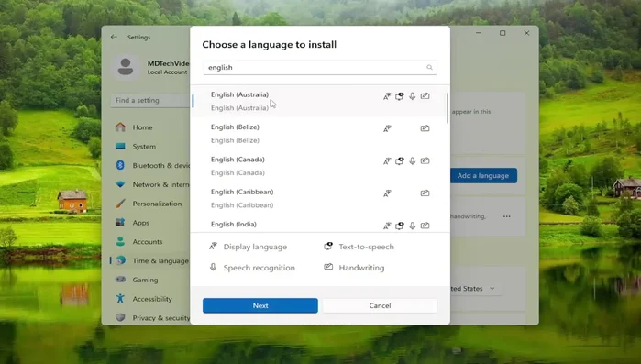
Task: Click the Handwriting legend label
Action: point(361,268)
